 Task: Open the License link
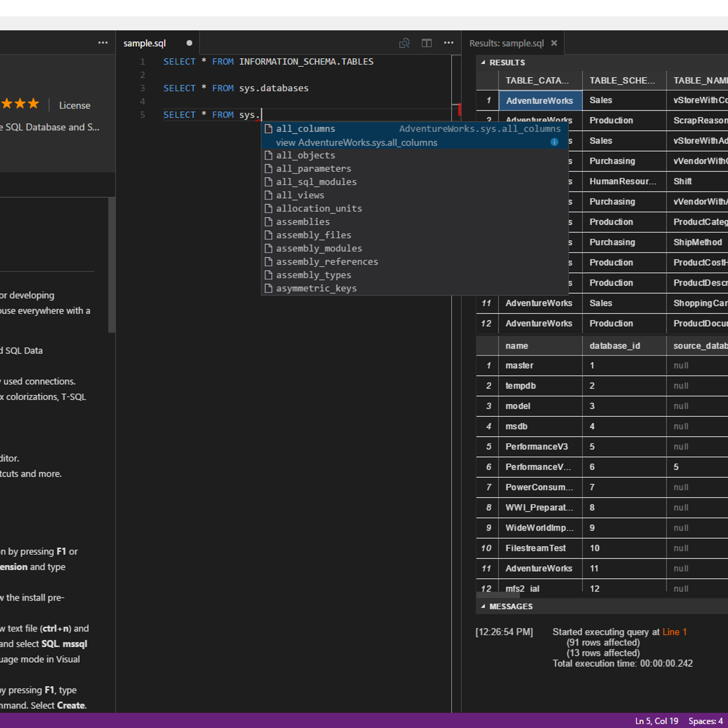75,106
